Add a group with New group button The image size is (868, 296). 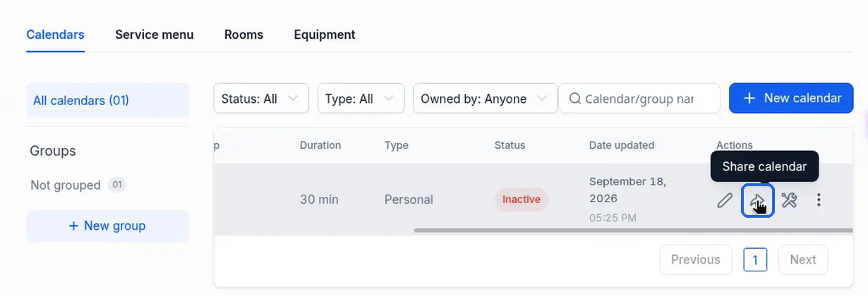[x=108, y=226]
